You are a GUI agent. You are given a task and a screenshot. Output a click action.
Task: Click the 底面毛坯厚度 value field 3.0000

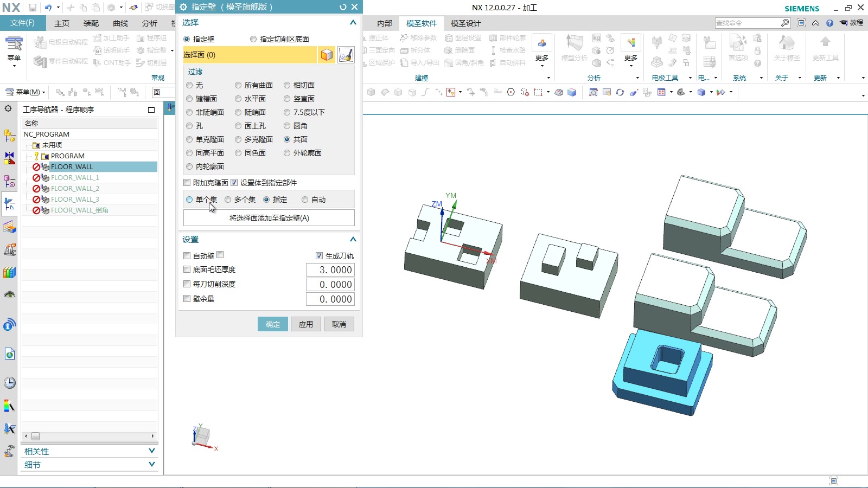pyautogui.click(x=330, y=270)
